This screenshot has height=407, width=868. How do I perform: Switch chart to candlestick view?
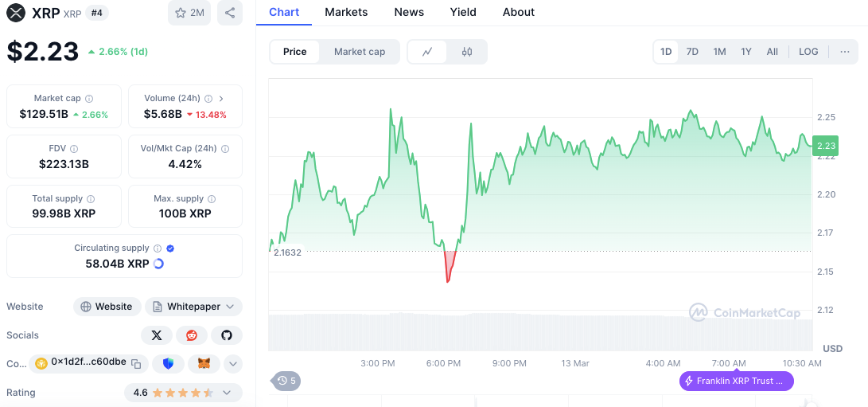pyautogui.click(x=467, y=52)
